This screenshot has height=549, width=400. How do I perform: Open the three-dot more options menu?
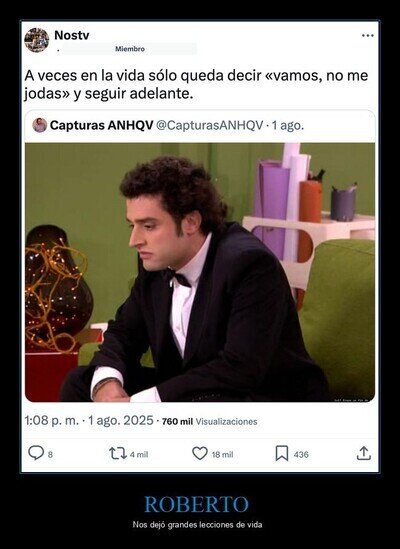[x=368, y=35]
